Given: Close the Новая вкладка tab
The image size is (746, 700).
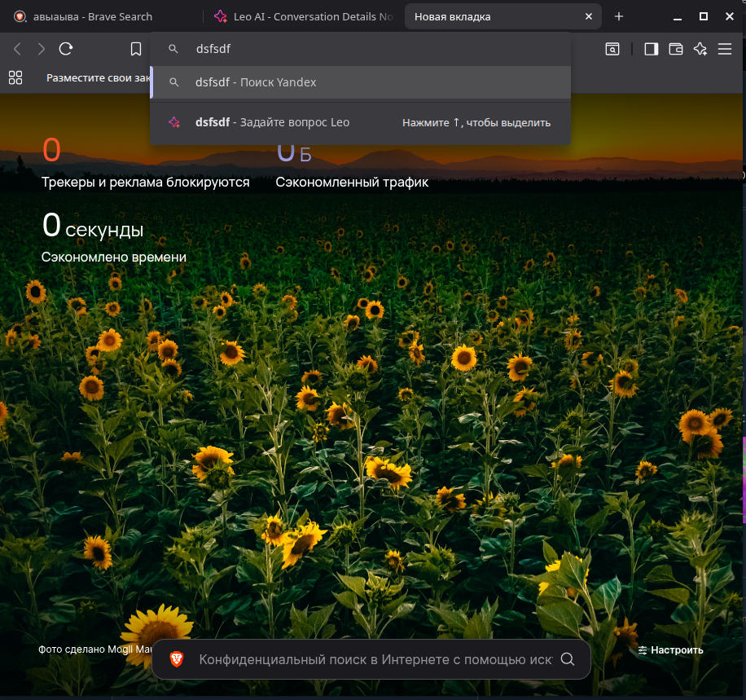Looking at the screenshot, I should [589, 16].
